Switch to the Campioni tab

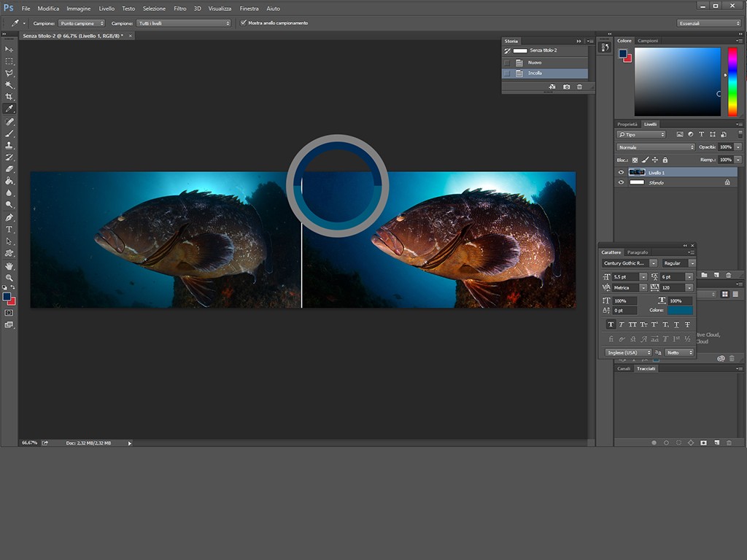click(648, 41)
